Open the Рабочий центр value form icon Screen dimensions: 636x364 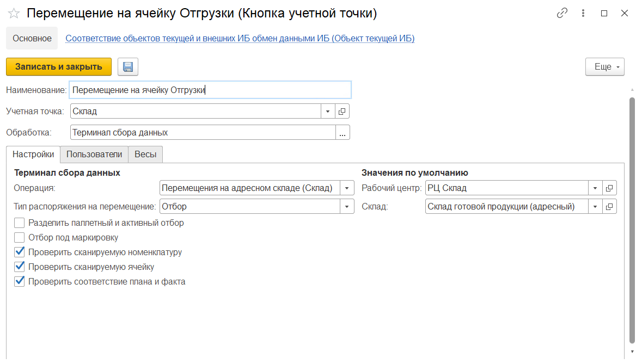(x=609, y=188)
